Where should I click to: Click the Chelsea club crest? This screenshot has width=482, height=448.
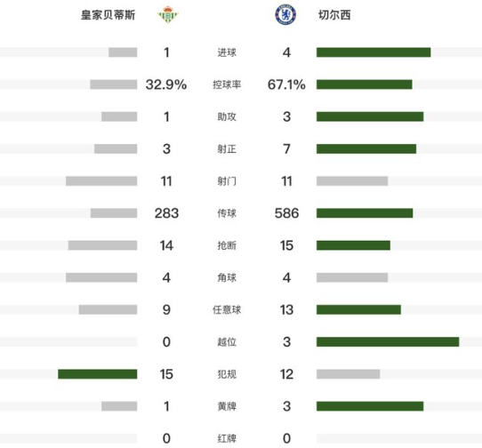(x=285, y=14)
